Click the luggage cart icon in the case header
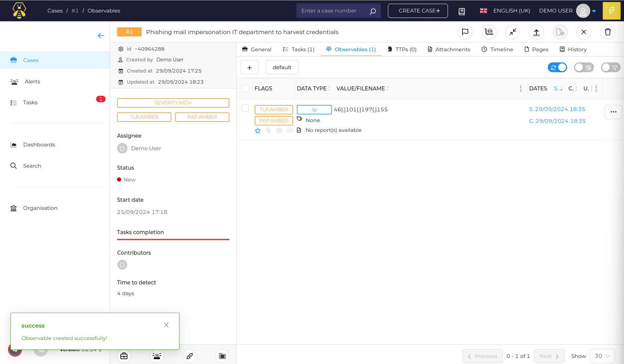Viewport: 624px width, 364px height. pyautogui.click(x=489, y=32)
